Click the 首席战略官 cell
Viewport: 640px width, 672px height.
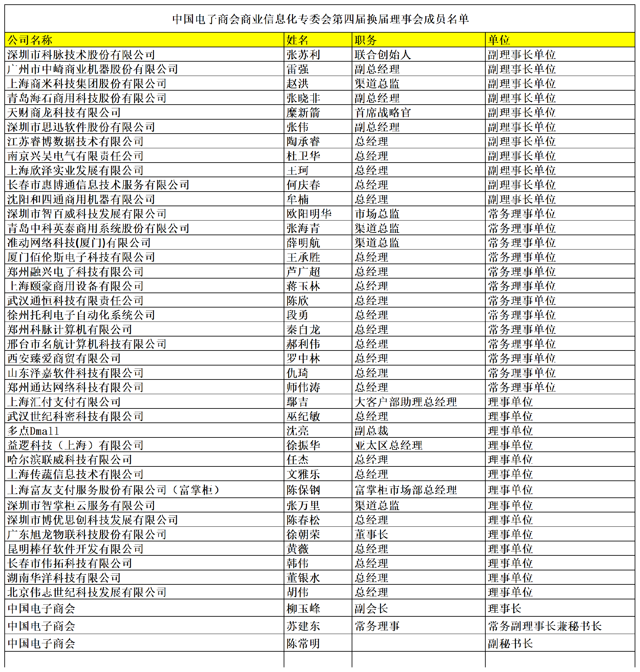point(419,113)
